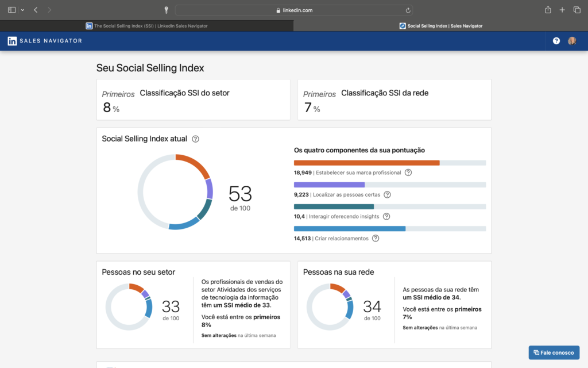The image size is (588, 368).
Task: Click the linkedin.com address bar
Action: [x=293, y=10]
